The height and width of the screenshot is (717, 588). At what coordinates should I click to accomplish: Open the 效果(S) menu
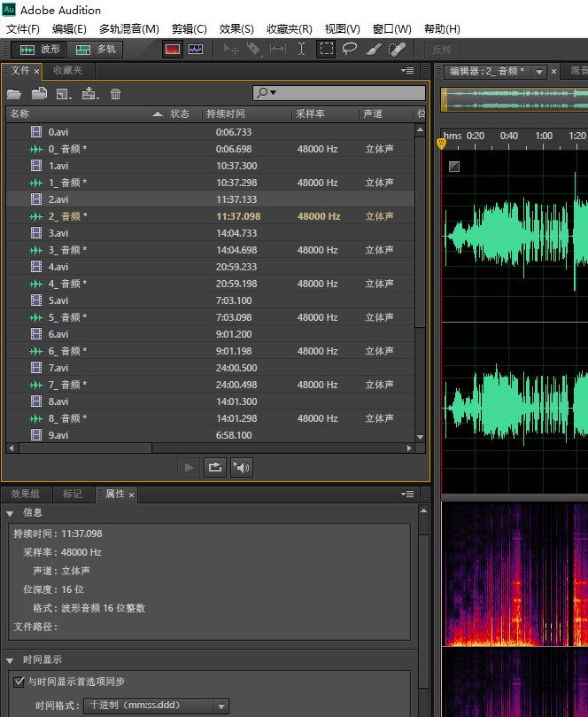(x=236, y=29)
